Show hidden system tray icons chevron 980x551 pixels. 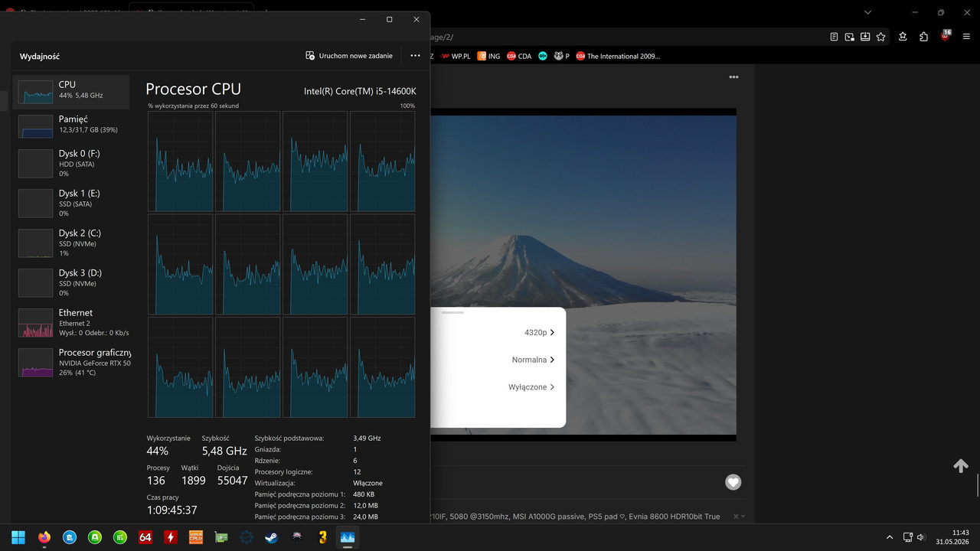tap(889, 537)
